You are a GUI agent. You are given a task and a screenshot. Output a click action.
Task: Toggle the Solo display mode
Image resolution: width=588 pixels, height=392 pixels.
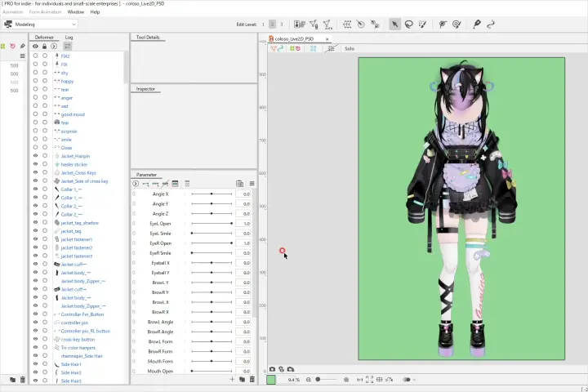coord(350,49)
